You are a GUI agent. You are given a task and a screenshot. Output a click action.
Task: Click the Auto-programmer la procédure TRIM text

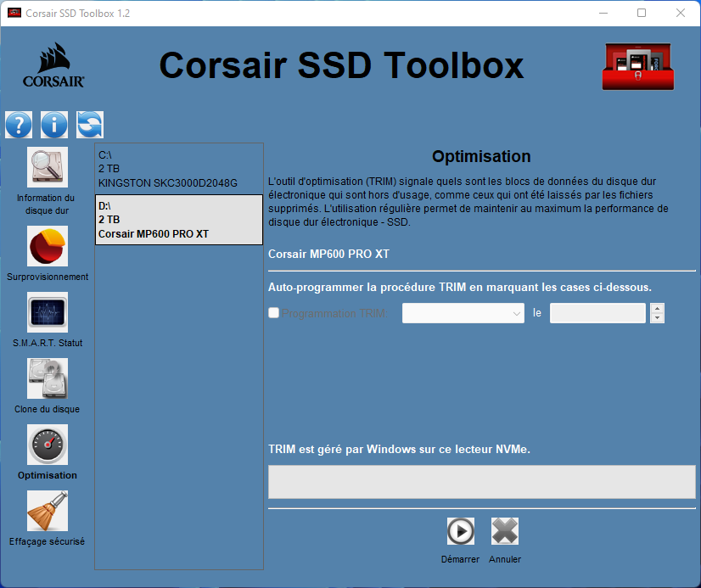pos(460,288)
